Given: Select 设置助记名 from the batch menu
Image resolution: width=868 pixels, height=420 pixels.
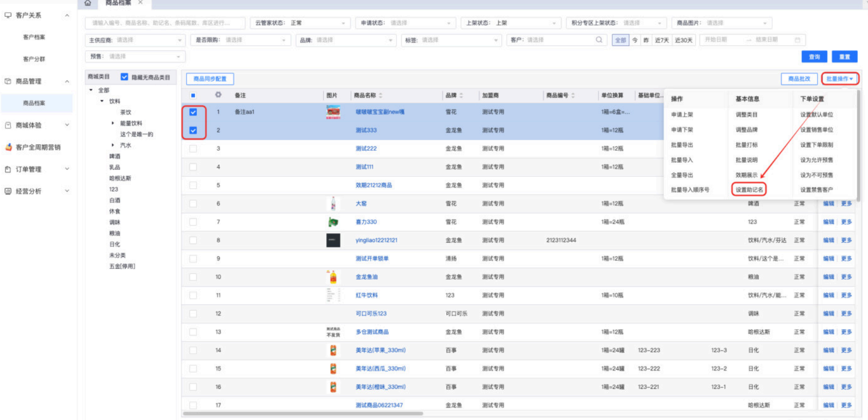Looking at the screenshot, I should coord(749,190).
